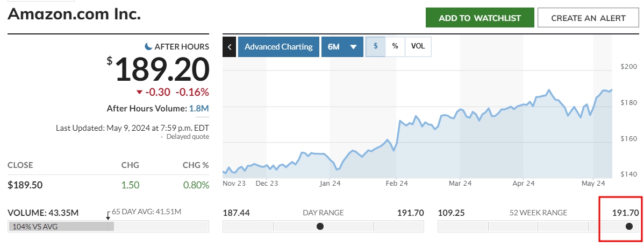Switch chart to dollar price view
This screenshot has width=644, height=246.
[x=376, y=47]
